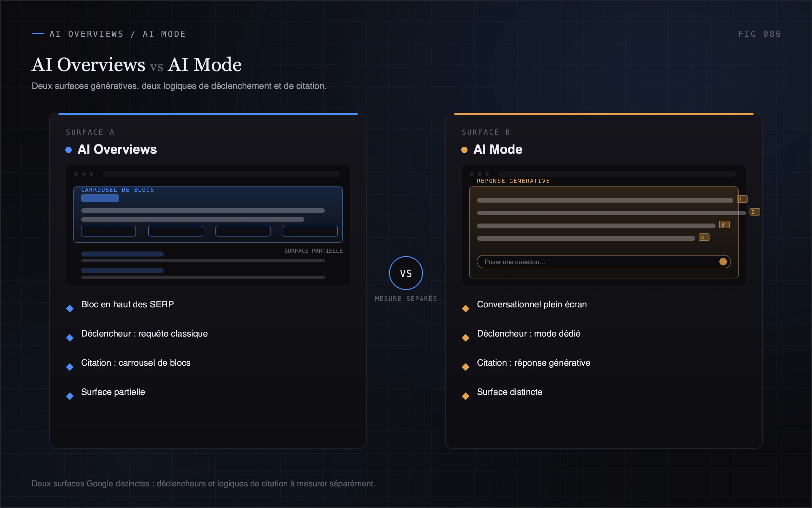Viewport: 812px width, 508px height.
Task: Click the SURFACE A label
Action: [x=90, y=132]
